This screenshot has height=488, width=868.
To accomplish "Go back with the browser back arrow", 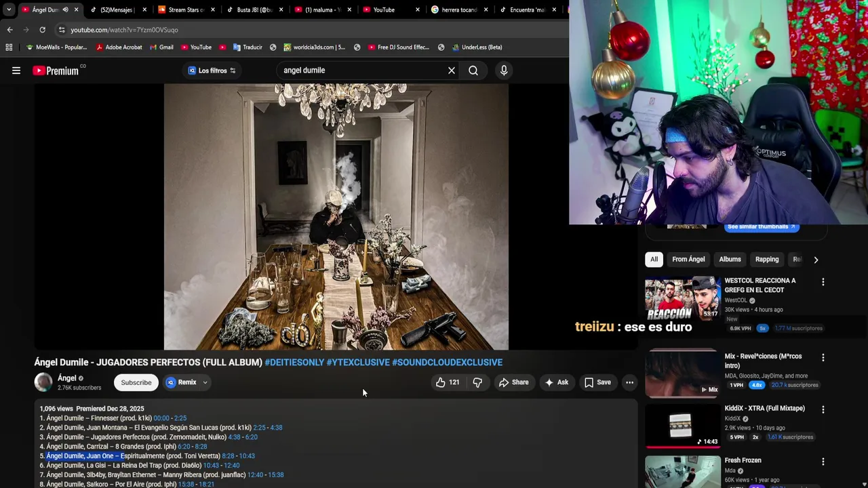I will (9, 30).
